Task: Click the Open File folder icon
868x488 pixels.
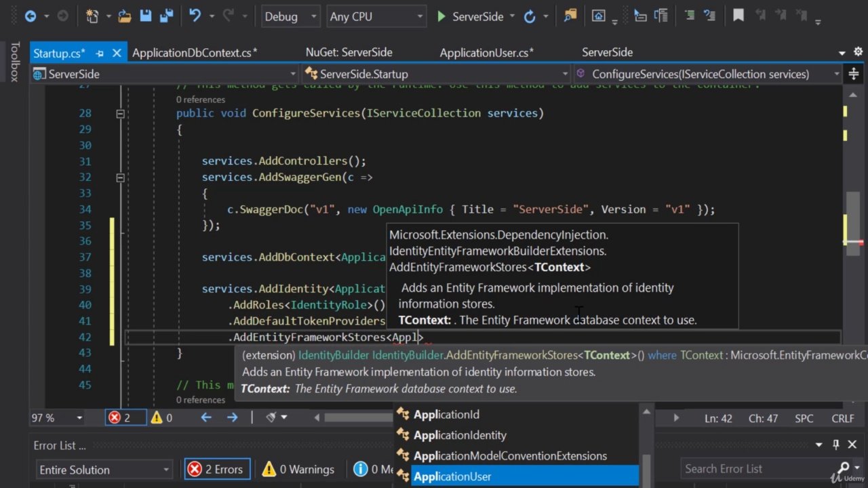Action: point(124,16)
